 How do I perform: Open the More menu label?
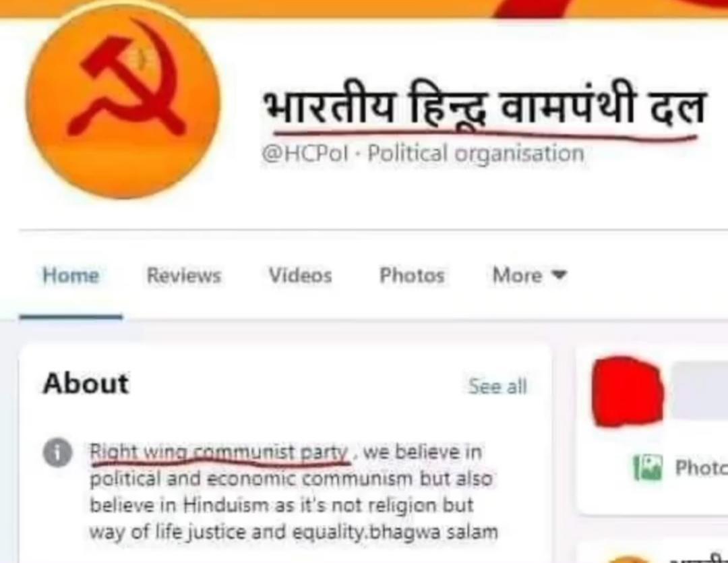517,275
